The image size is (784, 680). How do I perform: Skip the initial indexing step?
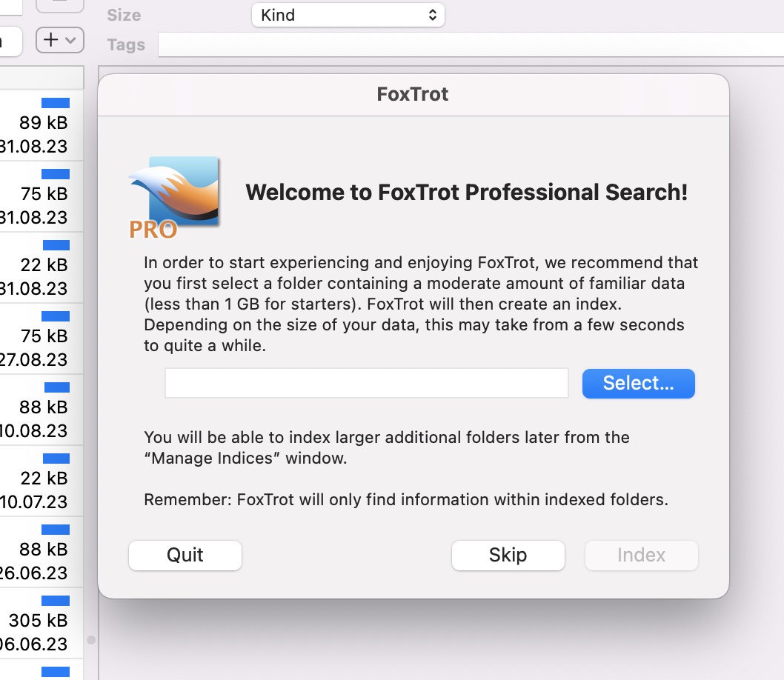tap(508, 555)
